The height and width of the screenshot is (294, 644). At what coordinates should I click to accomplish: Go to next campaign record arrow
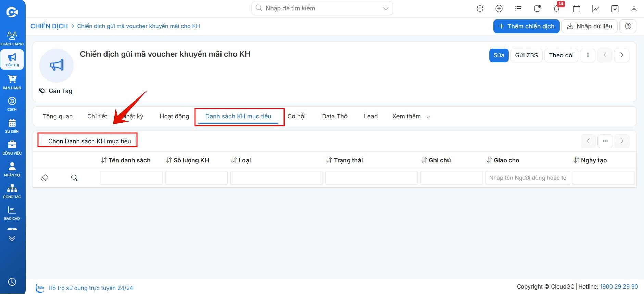pyautogui.click(x=622, y=55)
